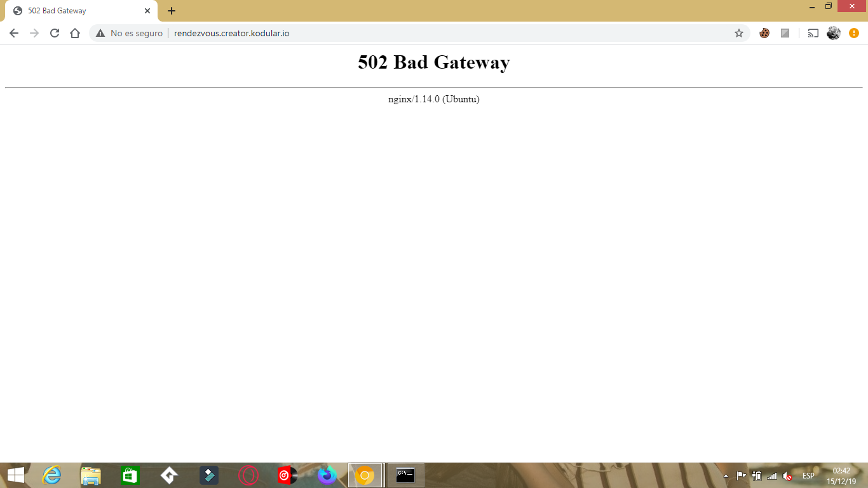
Task: Close the 502 Bad Gateway tab
Action: 147,11
